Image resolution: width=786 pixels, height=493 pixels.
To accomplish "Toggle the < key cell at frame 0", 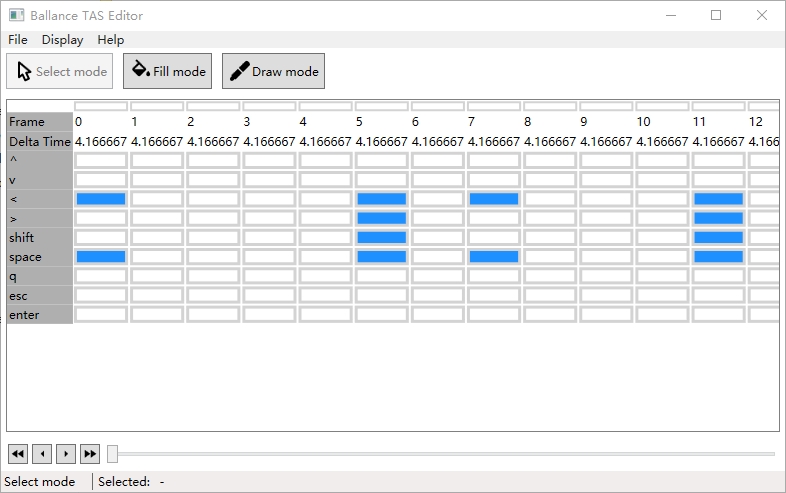I will pyautogui.click(x=101, y=199).
